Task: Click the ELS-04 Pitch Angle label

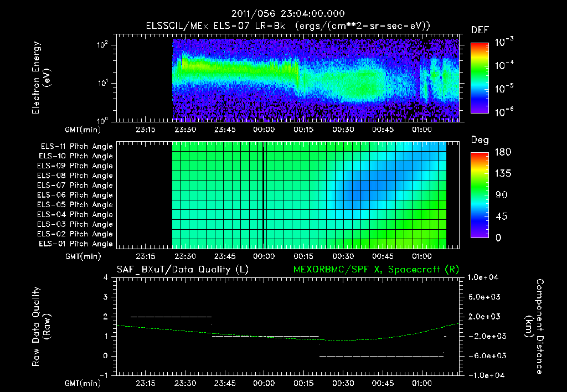Action: [x=75, y=215]
